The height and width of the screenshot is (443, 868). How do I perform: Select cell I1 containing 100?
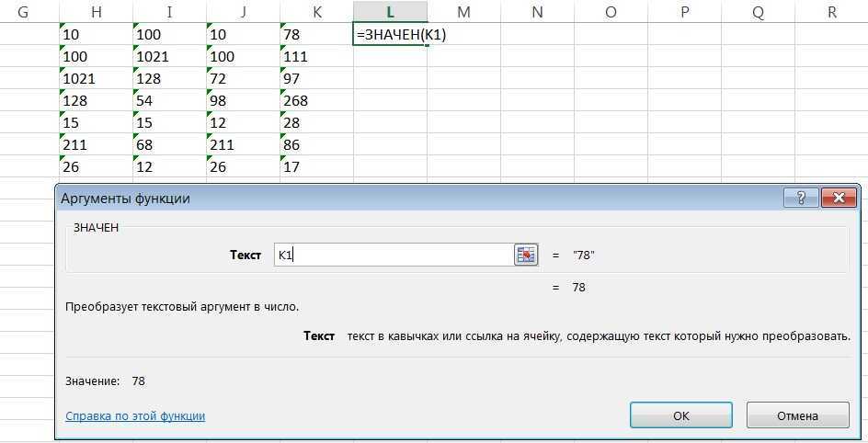point(169,34)
